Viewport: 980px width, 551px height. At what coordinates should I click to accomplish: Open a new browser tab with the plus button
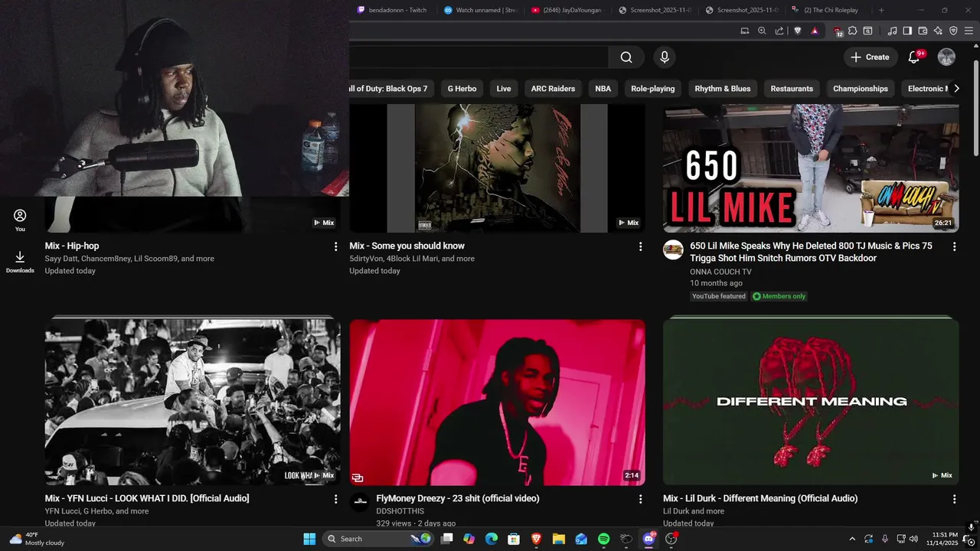(881, 10)
